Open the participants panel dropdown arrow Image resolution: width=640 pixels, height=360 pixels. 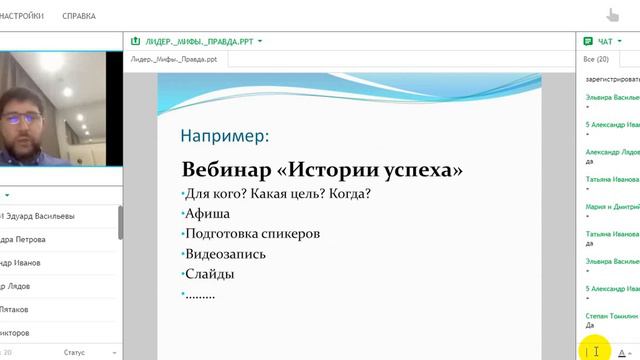tap(7, 195)
